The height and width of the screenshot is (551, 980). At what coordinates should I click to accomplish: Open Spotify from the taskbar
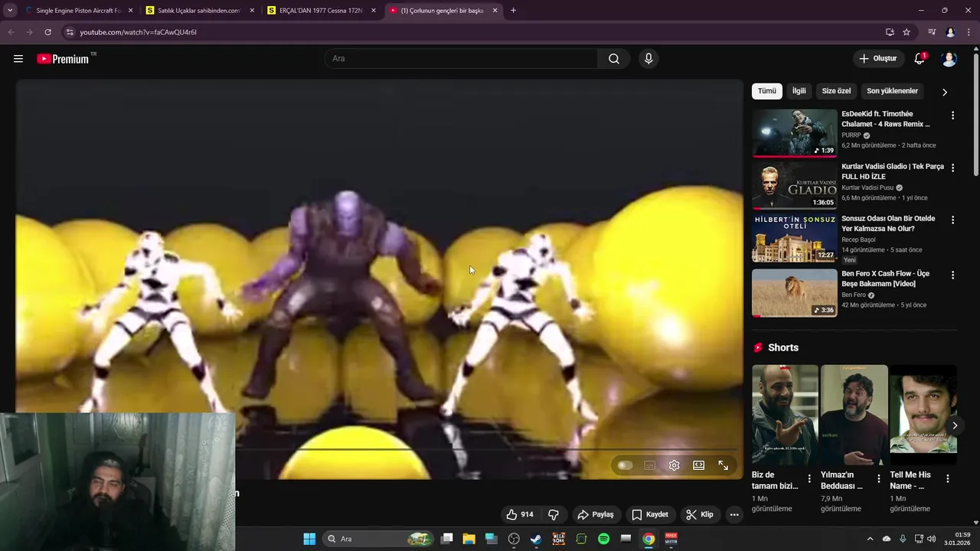pyautogui.click(x=603, y=539)
